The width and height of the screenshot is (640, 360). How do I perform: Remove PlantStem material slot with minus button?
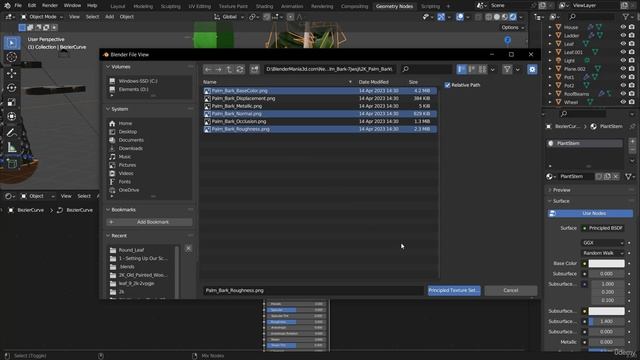click(x=632, y=150)
